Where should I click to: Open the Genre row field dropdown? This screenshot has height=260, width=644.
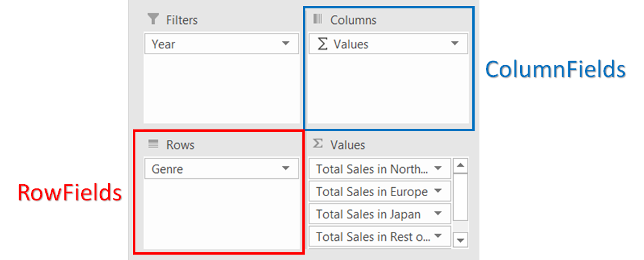coord(286,169)
